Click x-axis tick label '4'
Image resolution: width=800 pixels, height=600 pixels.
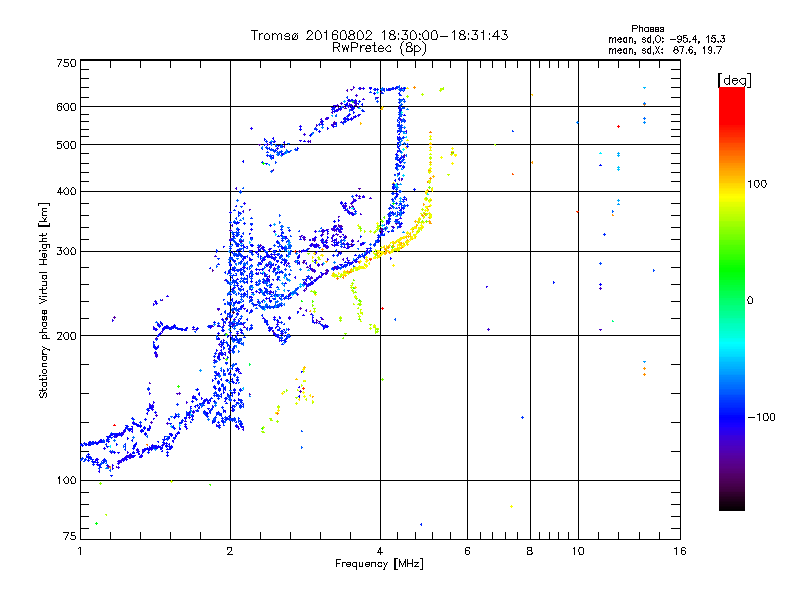[380, 551]
